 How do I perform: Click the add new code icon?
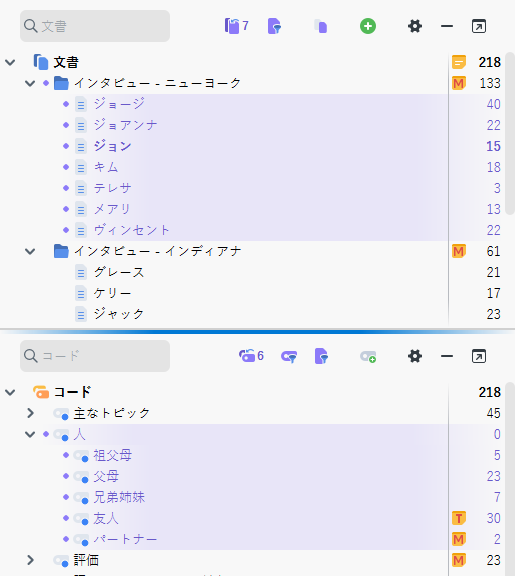point(368,356)
